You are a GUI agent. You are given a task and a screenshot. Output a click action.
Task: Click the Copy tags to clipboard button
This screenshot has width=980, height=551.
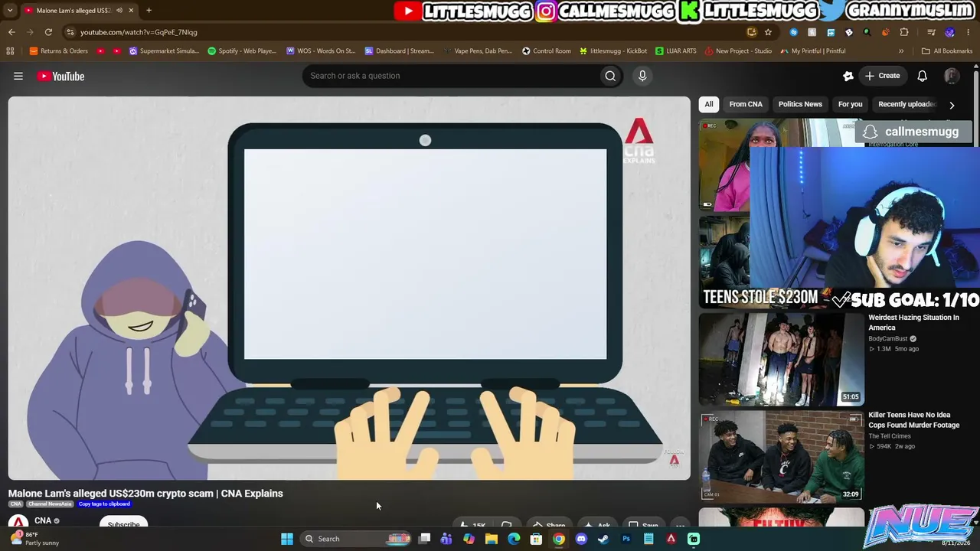pos(104,504)
